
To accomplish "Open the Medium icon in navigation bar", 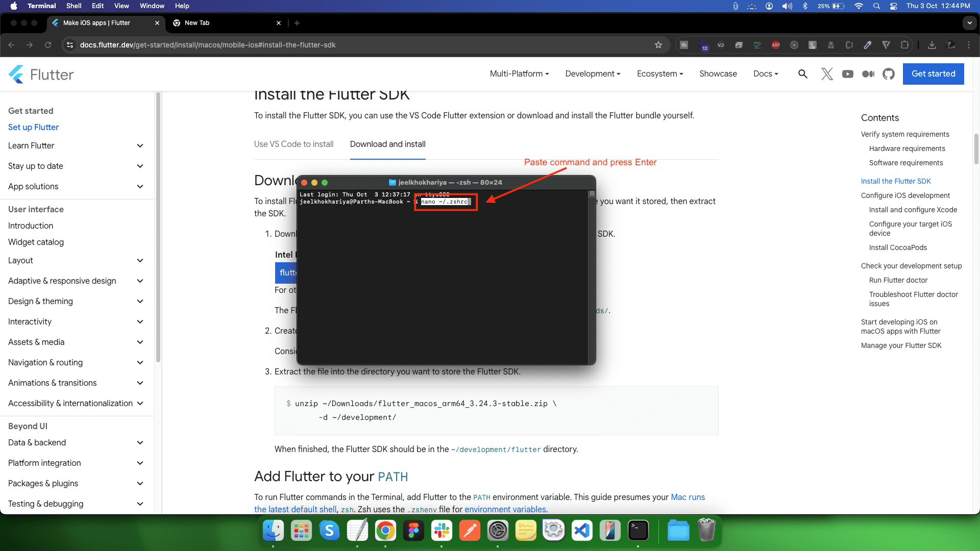I will (x=868, y=74).
